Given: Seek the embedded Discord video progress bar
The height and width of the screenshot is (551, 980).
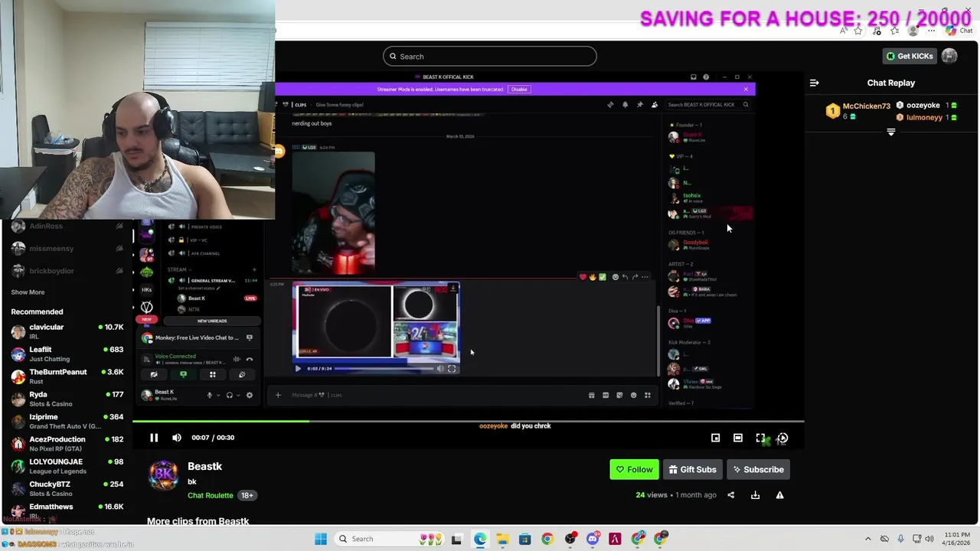Looking at the screenshot, I should point(384,369).
